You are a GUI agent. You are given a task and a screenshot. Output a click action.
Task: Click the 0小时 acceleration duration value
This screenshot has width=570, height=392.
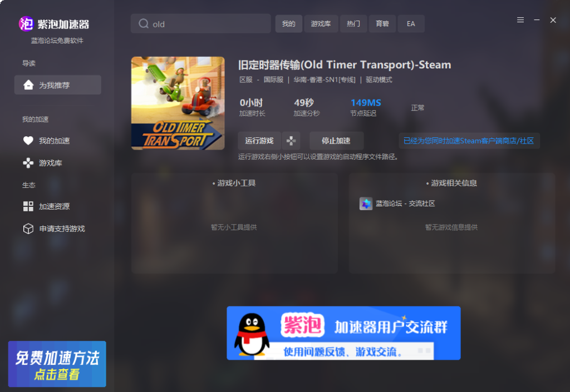click(x=251, y=103)
